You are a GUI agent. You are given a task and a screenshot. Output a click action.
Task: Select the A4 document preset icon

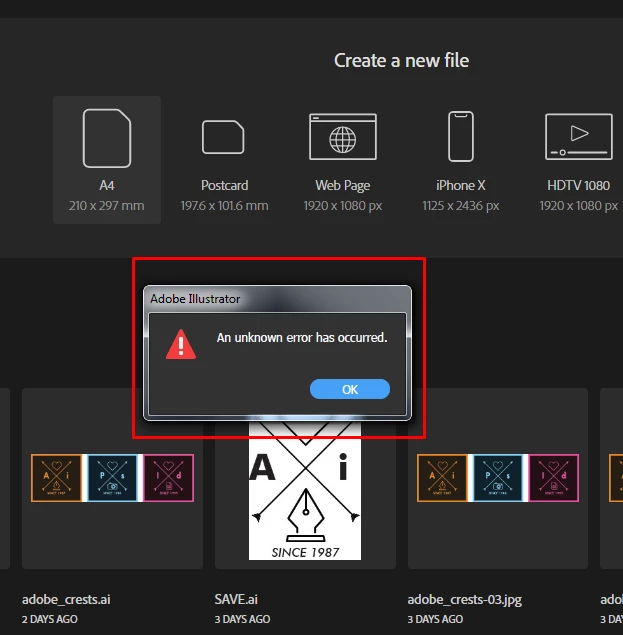pos(107,138)
